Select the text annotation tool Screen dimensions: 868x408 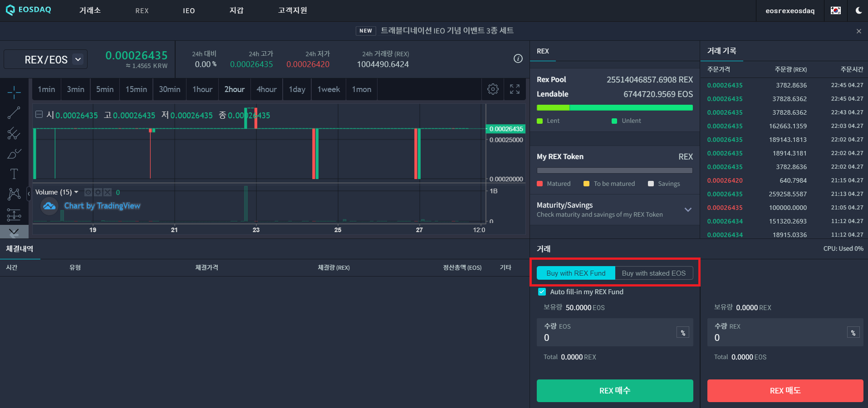click(x=14, y=174)
